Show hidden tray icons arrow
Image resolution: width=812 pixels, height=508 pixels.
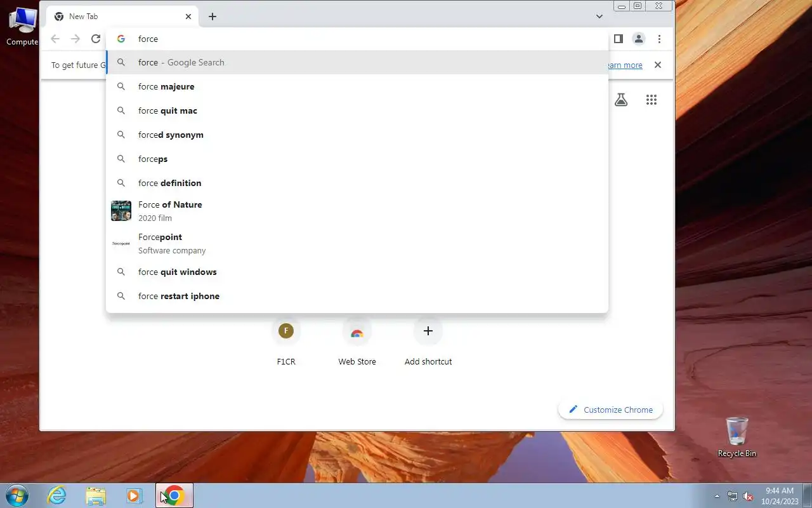717,496
